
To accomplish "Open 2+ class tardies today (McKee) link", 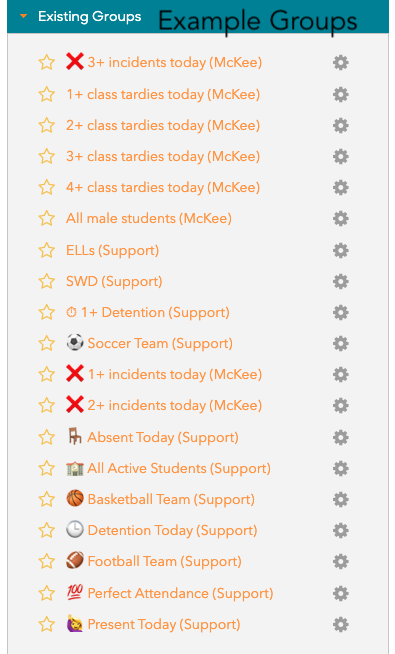I will click(x=163, y=126).
